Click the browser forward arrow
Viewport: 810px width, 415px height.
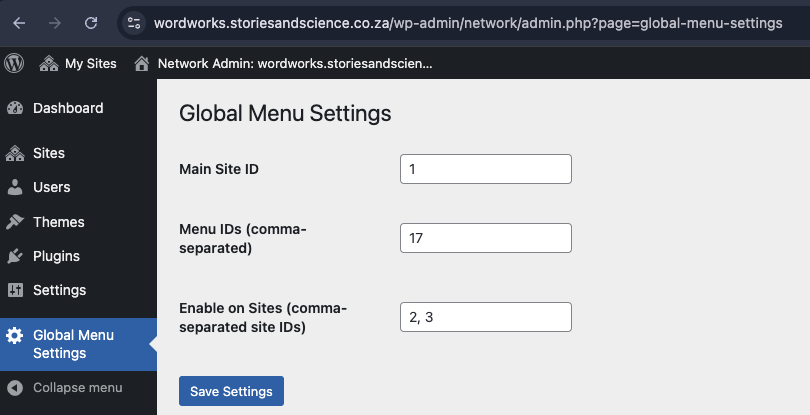(55, 22)
